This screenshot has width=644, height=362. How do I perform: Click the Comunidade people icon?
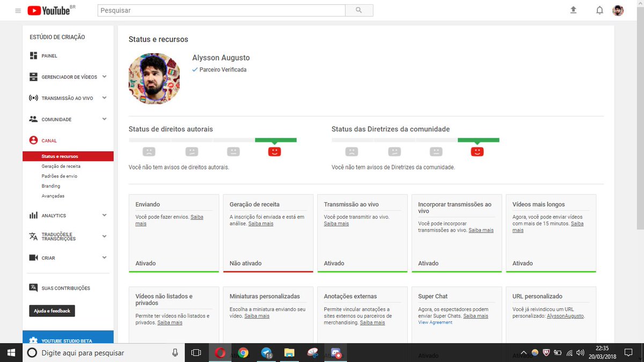click(33, 119)
